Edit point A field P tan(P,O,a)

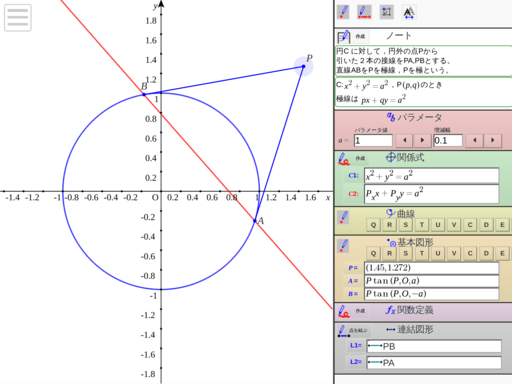(x=432, y=281)
